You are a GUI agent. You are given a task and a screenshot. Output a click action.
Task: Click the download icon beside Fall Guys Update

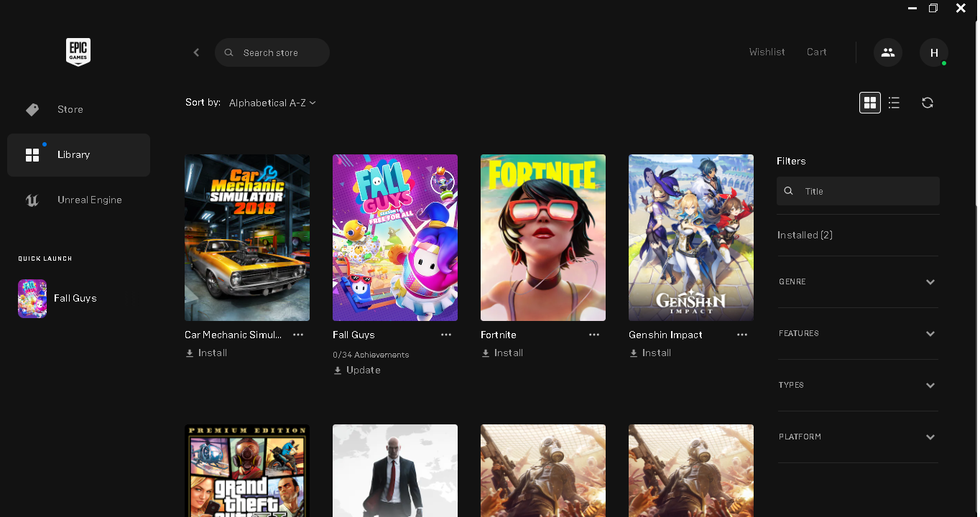338,371
